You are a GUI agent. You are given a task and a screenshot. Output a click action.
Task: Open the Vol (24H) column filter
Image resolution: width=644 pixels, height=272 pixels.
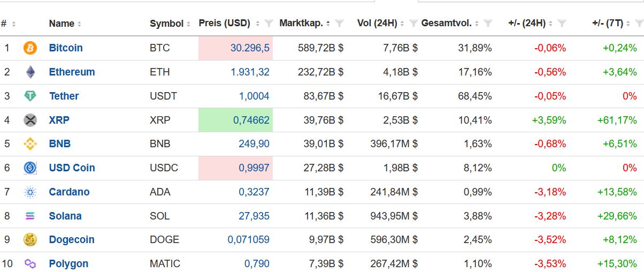(x=413, y=24)
